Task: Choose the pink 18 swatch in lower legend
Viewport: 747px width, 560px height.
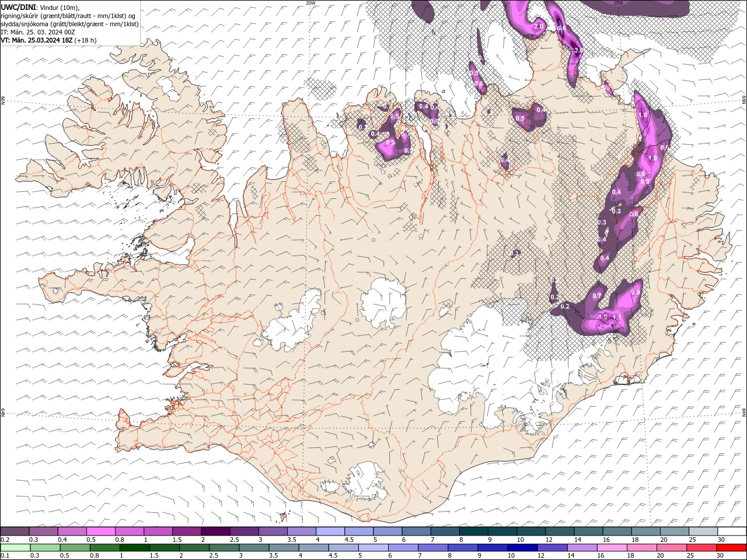Action: (642, 548)
